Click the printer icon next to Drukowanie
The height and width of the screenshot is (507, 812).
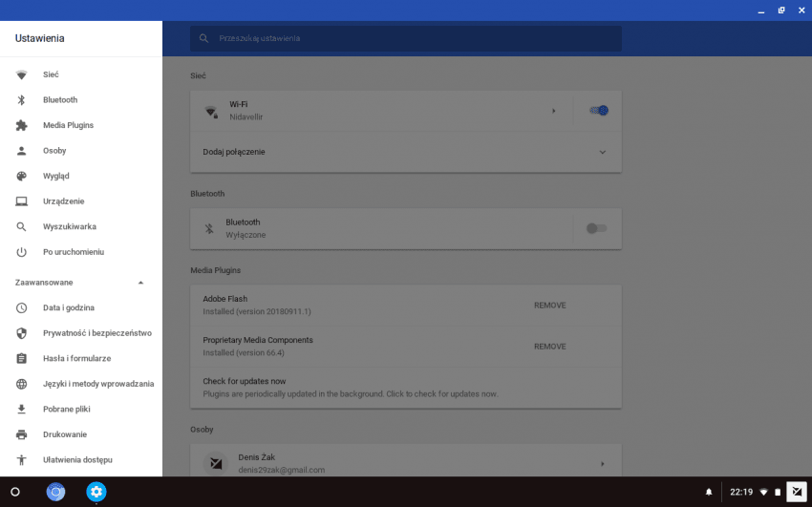click(x=21, y=434)
